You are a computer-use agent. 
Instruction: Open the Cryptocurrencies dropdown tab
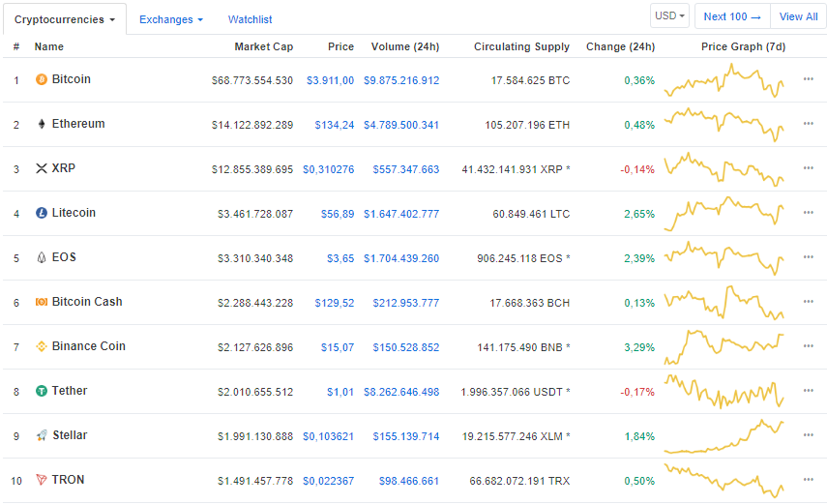[65, 19]
